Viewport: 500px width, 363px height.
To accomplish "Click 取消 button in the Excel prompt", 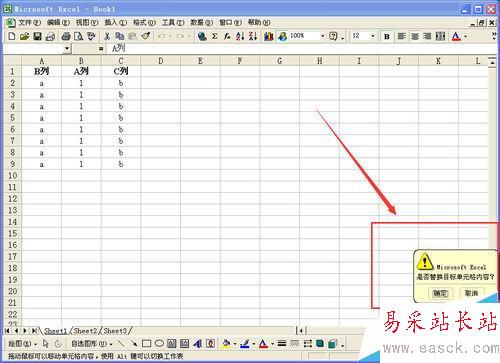I will pos(471,293).
